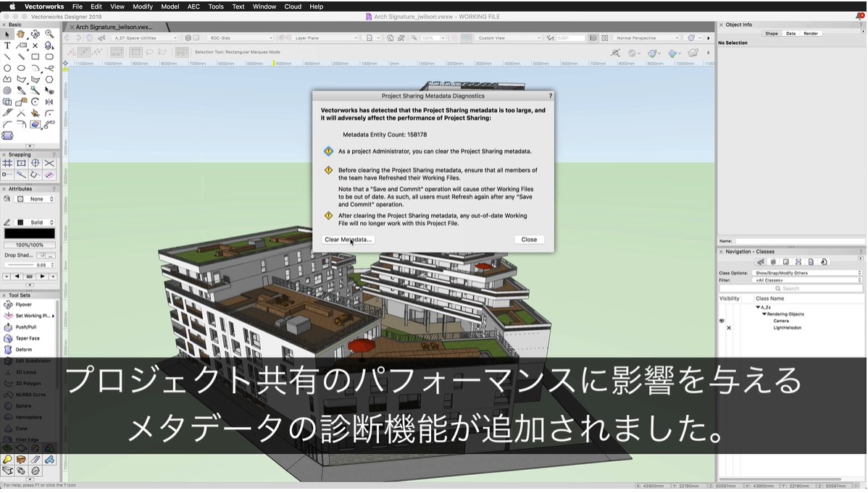Select the Zoom magnifier tool
Viewport: 868px width, 493px height.
49,34
